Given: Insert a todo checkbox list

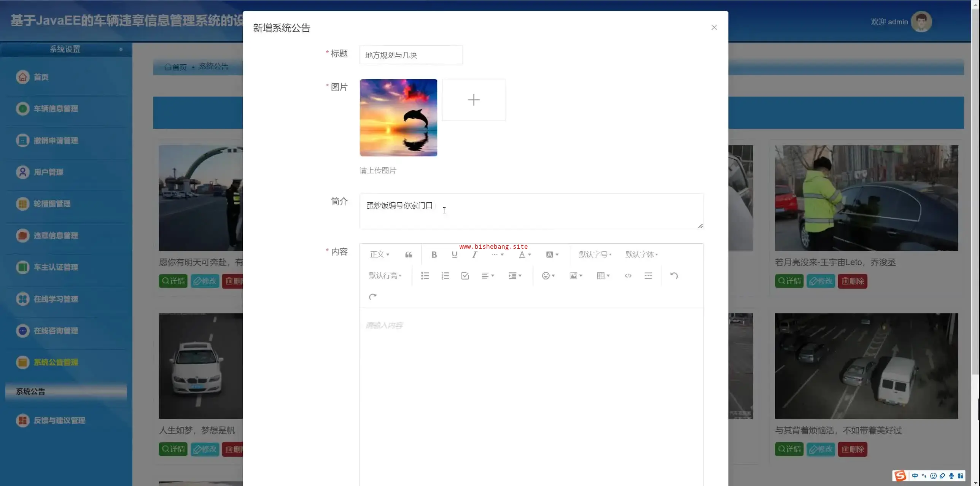Looking at the screenshot, I should [x=465, y=276].
